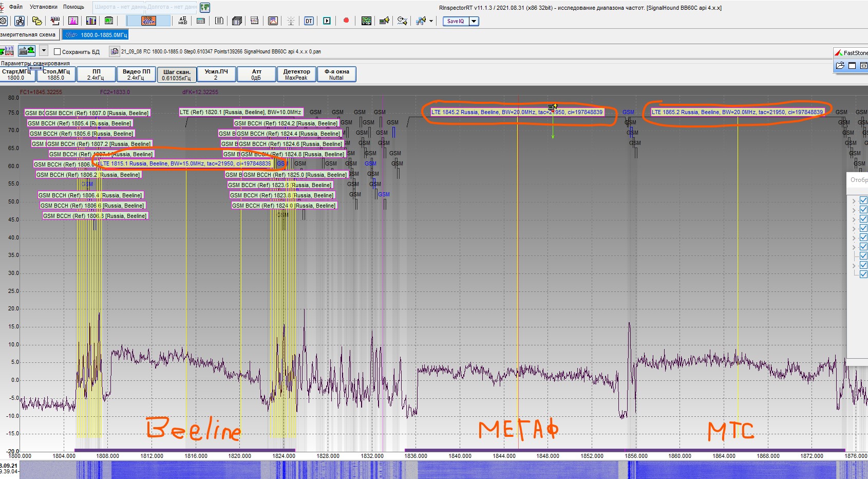Open the world map icon
The image size is (868, 479).
pyautogui.click(x=205, y=7)
